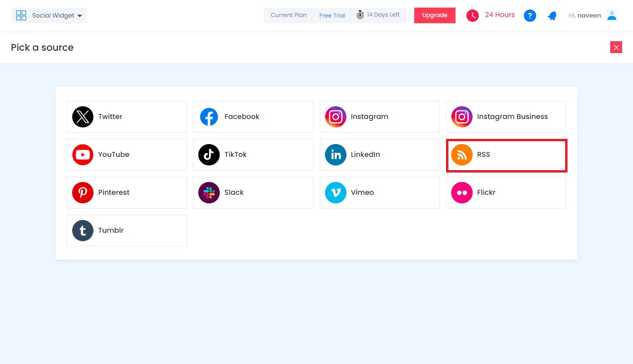Pick the Pinterest source label
633x364 pixels.
tap(114, 192)
